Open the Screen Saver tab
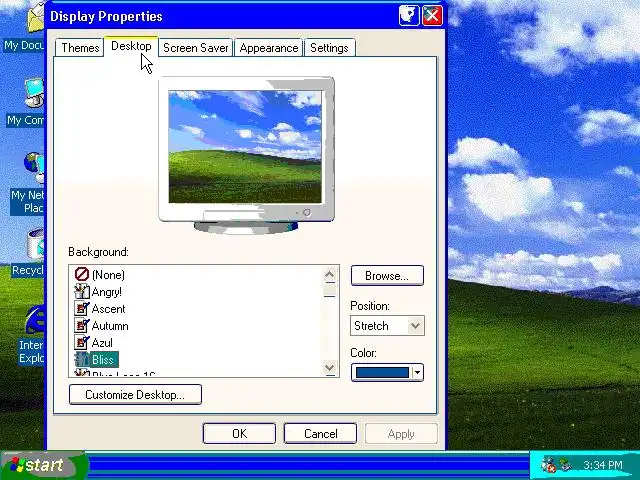 [x=196, y=48]
